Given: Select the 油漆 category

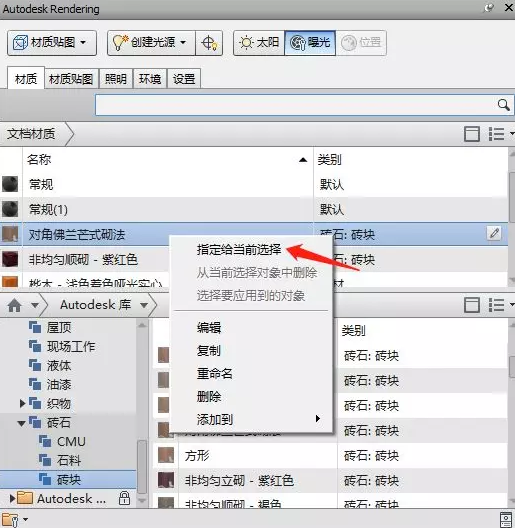Looking at the screenshot, I should (x=59, y=385).
